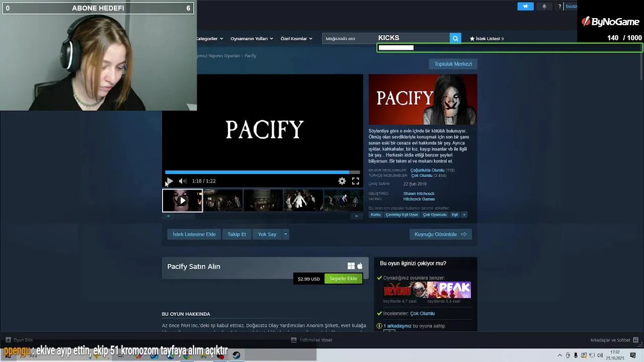Mute the trailer with the speaker icon

[183, 181]
